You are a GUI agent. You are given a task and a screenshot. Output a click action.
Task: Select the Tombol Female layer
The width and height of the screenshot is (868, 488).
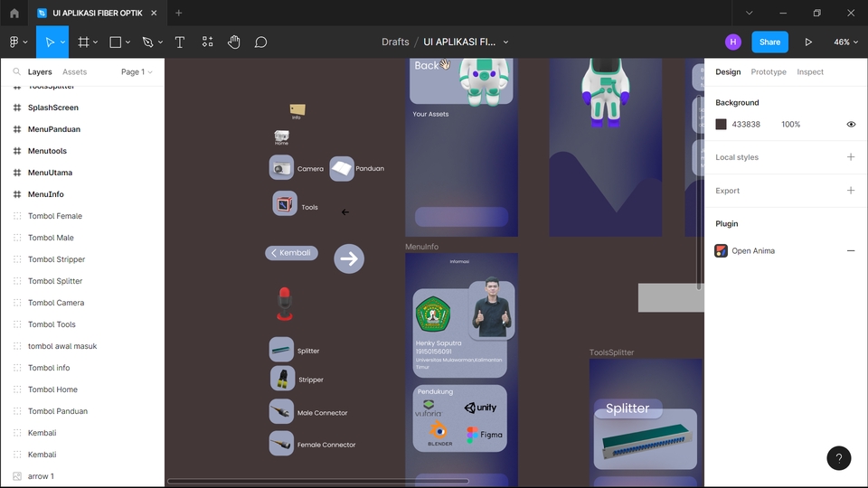coord(55,216)
